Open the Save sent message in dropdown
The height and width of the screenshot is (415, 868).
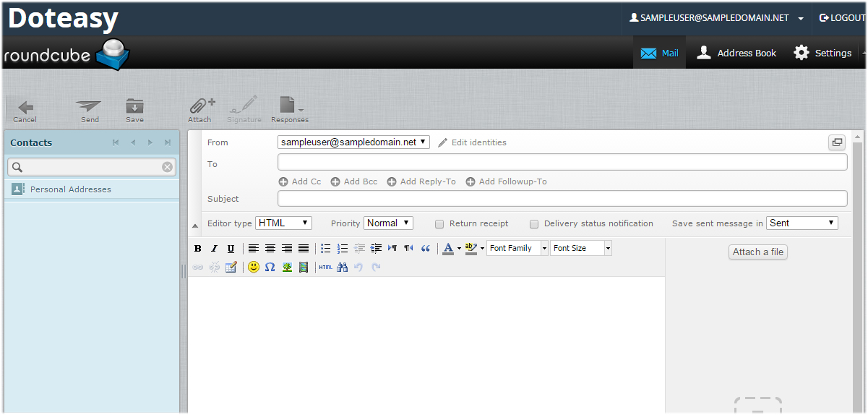click(802, 223)
